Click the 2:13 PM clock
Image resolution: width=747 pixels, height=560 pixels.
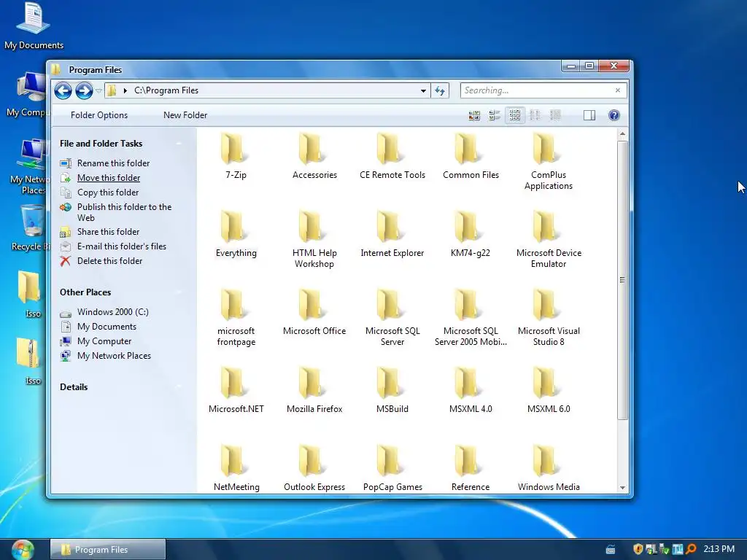click(719, 549)
